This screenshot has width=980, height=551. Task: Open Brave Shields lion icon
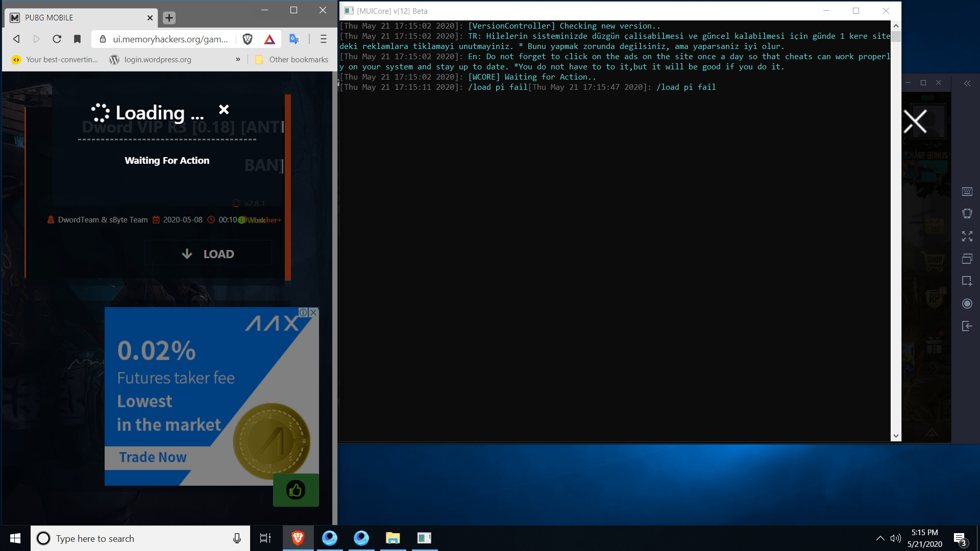pos(248,39)
